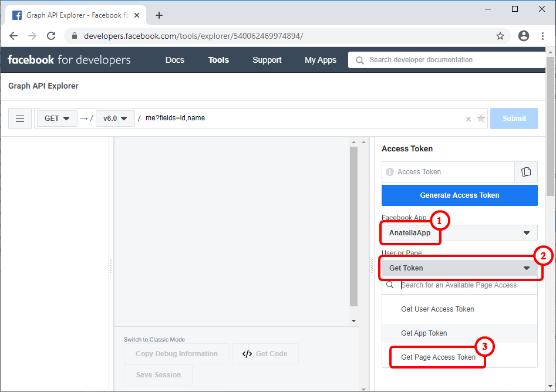The height and width of the screenshot is (392, 556).
Task: Open the Docs menu
Action: (175, 60)
